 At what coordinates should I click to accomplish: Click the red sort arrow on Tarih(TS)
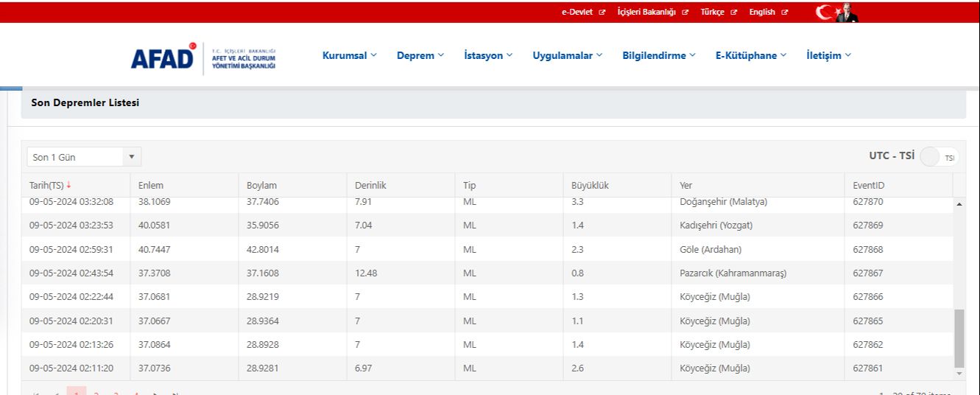click(69, 186)
